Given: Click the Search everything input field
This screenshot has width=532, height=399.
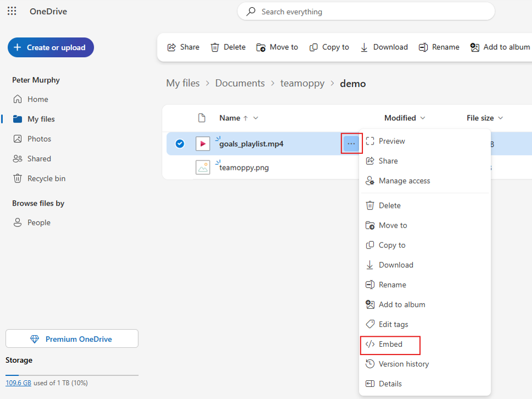Looking at the screenshot, I should (366, 12).
